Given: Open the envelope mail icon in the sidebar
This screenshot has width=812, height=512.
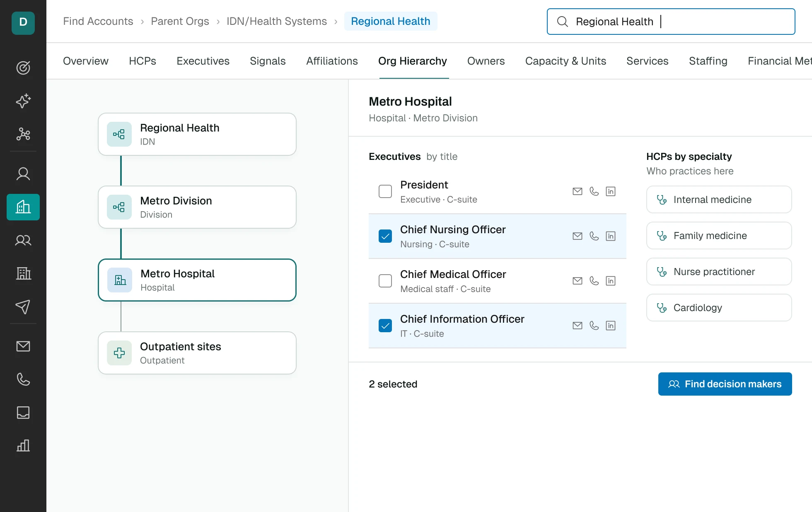Looking at the screenshot, I should (x=23, y=346).
